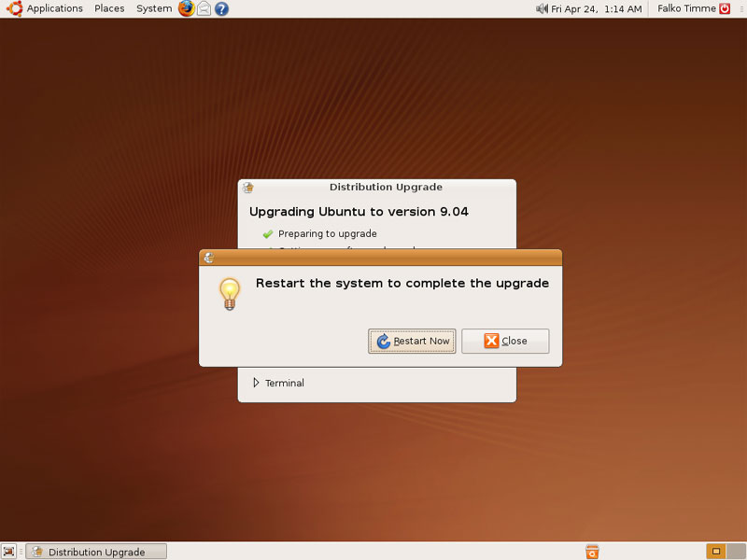Select Distribution Upgrade taskbar entry
The image size is (747, 560).
[x=96, y=552]
